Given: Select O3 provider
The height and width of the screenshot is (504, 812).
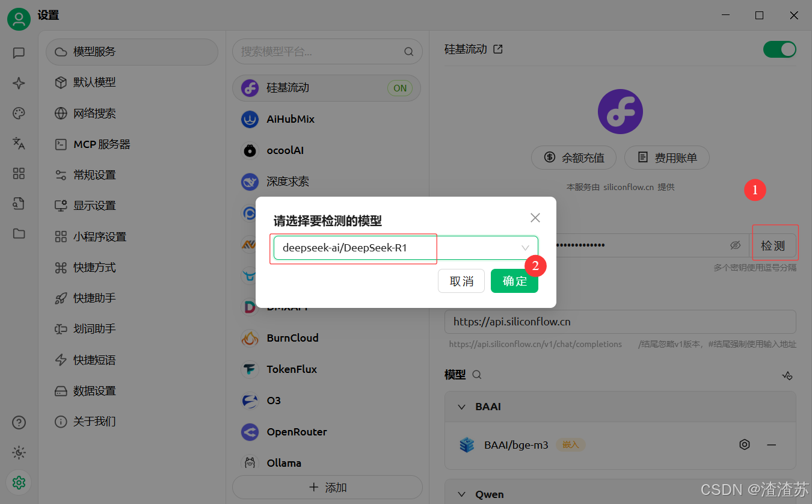Looking at the screenshot, I should tap(327, 401).
